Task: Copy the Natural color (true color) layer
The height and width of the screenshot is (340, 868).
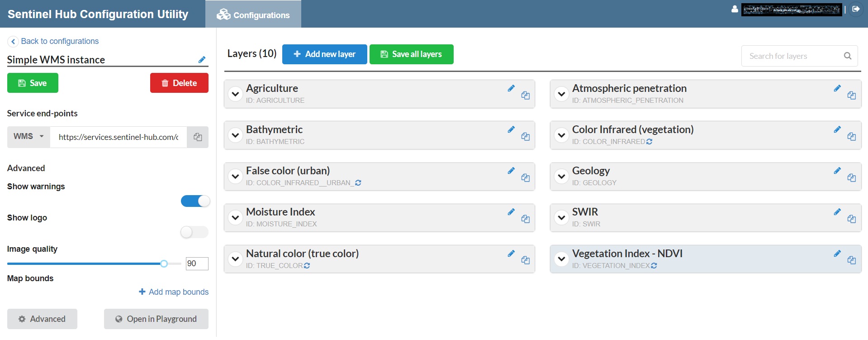Action: 525,260
